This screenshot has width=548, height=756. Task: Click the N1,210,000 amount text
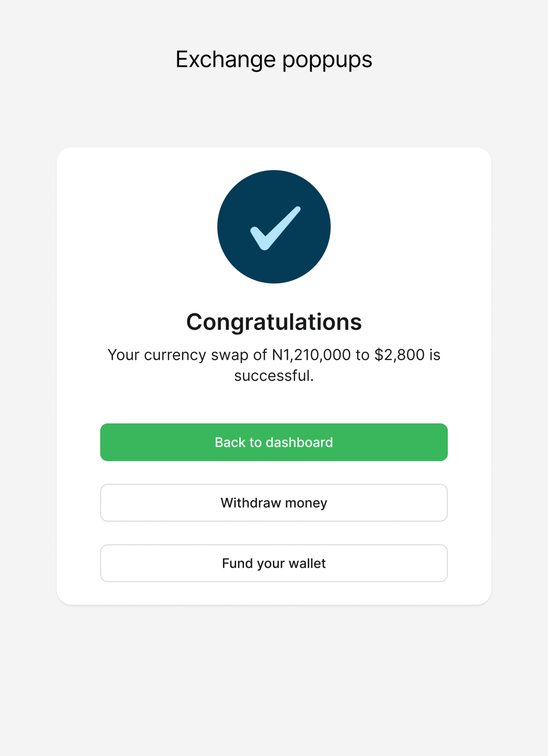pyautogui.click(x=311, y=355)
